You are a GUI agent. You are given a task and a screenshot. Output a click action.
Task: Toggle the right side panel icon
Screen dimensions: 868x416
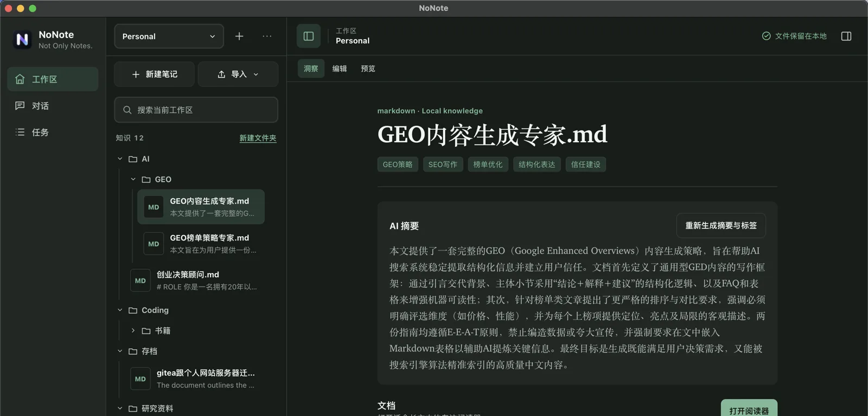[846, 36]
